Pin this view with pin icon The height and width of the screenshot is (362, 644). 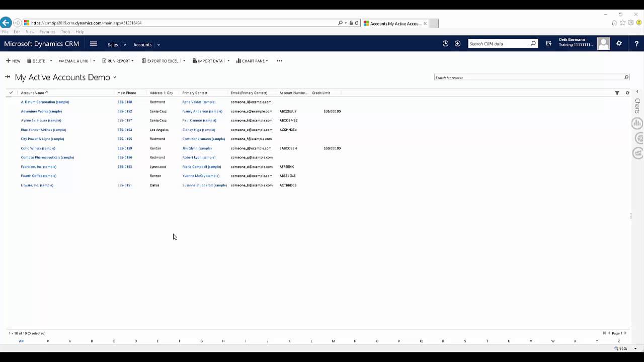[8, 77]
